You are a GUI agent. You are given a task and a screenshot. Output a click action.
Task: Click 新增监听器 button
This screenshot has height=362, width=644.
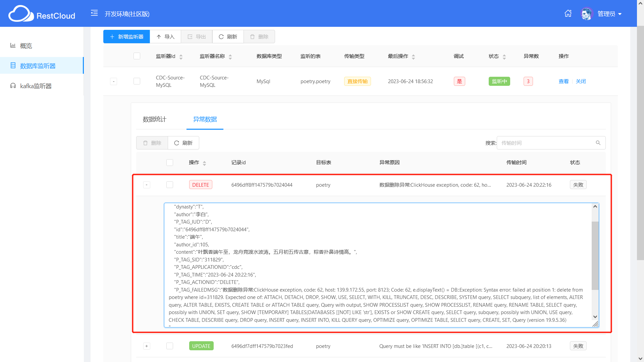126,37
